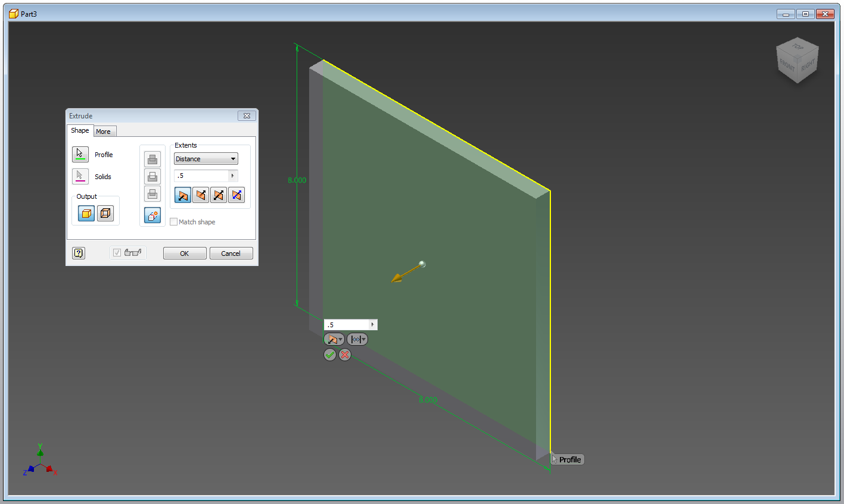Screen dimensions: 844x504
Task: Click the vertical 8.000 dimension
Action: pos(297,180)
